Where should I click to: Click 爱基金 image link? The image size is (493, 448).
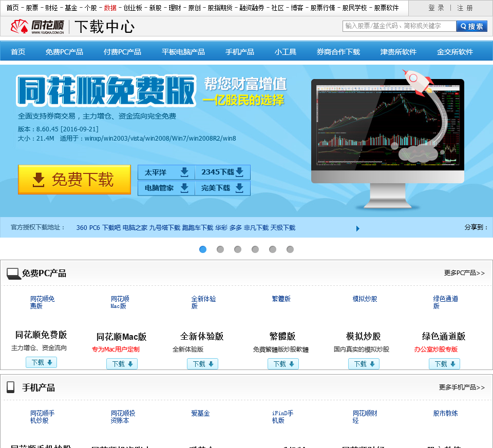coord(200,413)
